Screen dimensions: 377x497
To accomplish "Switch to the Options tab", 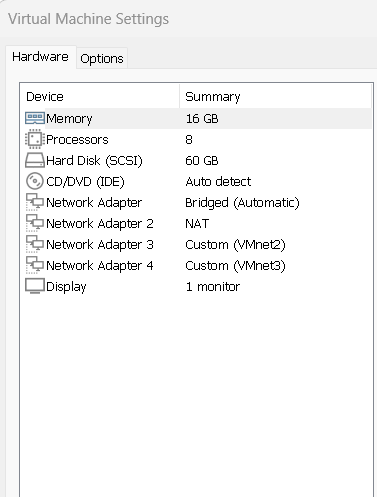I will click(102, 59).
